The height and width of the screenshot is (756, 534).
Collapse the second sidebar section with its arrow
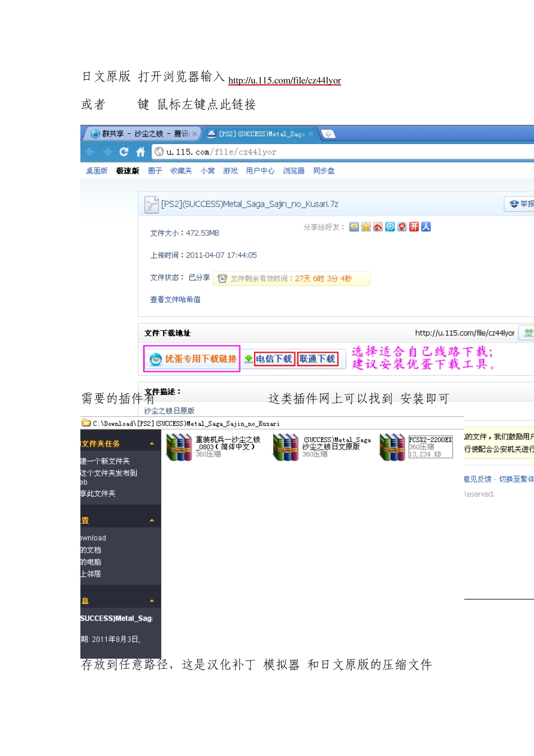coord(152,520)
